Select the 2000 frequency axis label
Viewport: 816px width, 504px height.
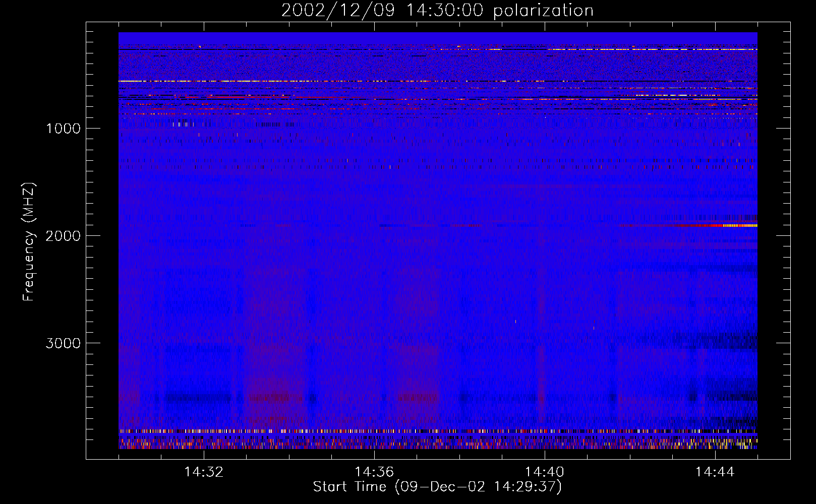[63, 236]
